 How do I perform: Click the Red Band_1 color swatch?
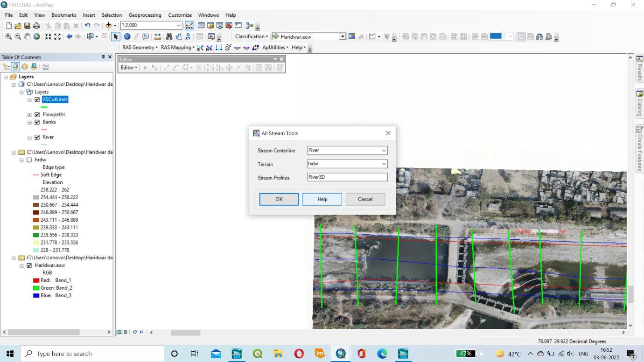pyautogui.click(x=36, y=280)
